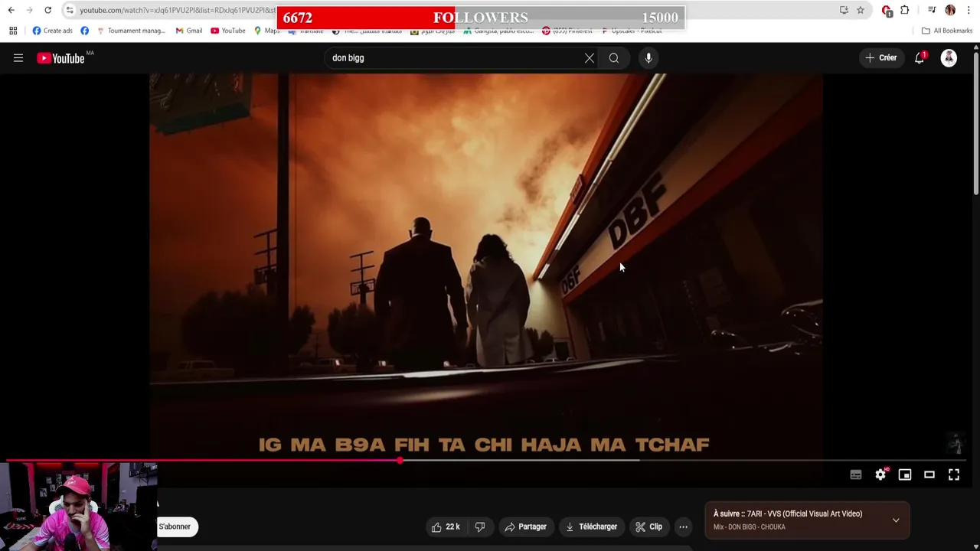Open 'Tournament manag...' bookmark

click(131, 31)
